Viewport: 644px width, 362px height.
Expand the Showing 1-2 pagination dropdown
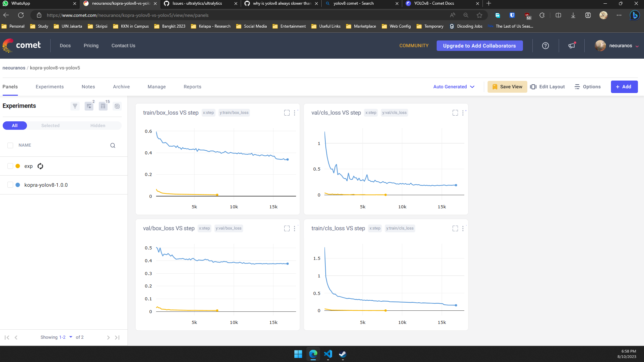coord(70,337)
